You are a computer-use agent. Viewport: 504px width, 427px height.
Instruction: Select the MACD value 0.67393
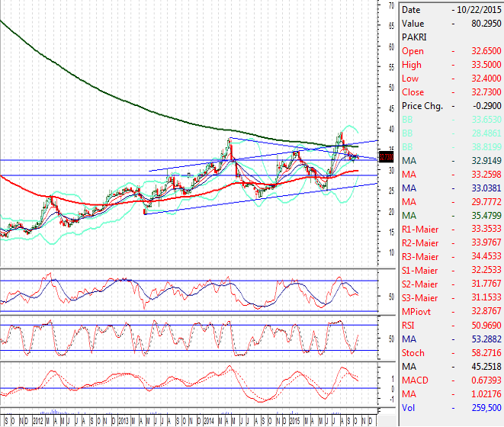tap(486, 380)
